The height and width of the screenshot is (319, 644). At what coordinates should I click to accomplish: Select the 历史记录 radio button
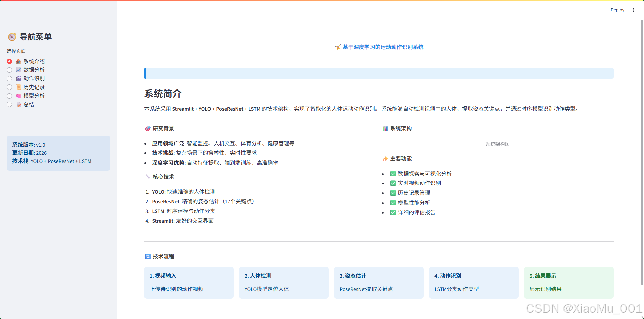tap(9, 87)
